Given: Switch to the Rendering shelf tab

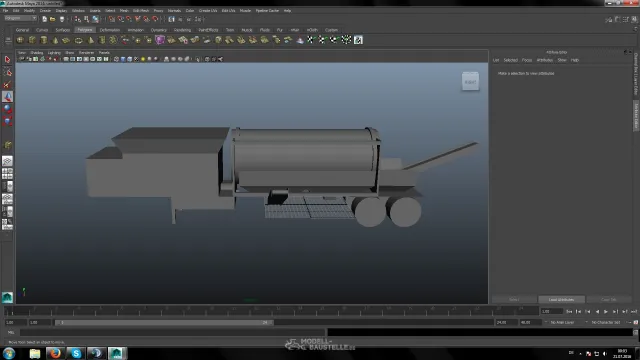Looking at the screenshot, I should pyautogui.click(x=182, y=30).
